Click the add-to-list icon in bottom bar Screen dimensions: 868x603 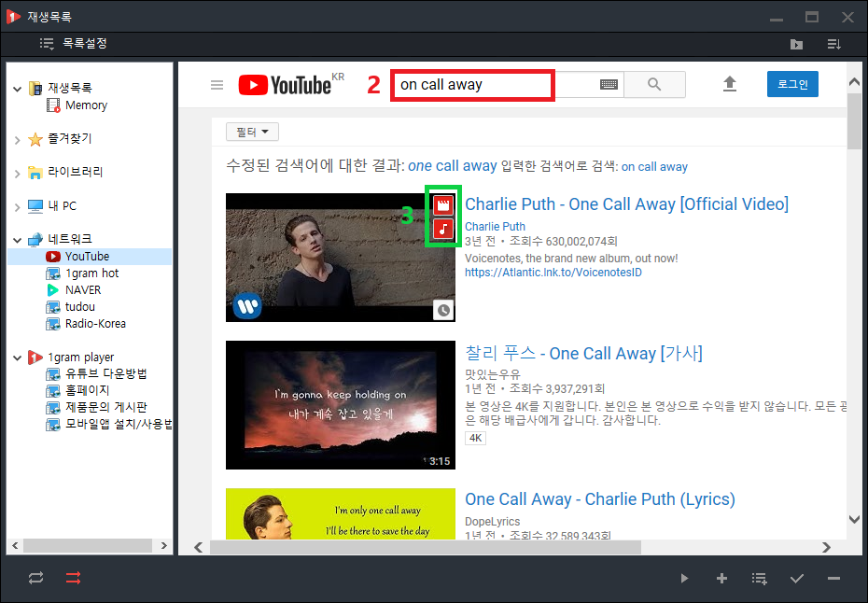coord(759,579)
